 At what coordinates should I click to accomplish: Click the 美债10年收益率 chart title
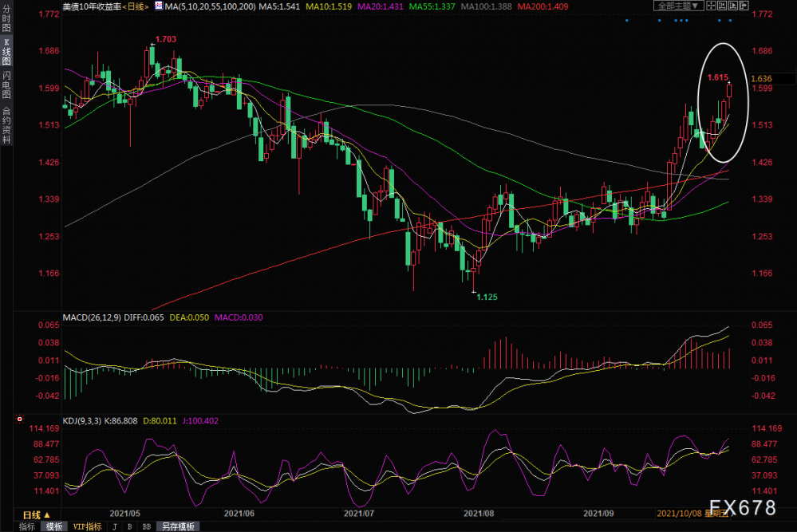click(x=92, y=6)
